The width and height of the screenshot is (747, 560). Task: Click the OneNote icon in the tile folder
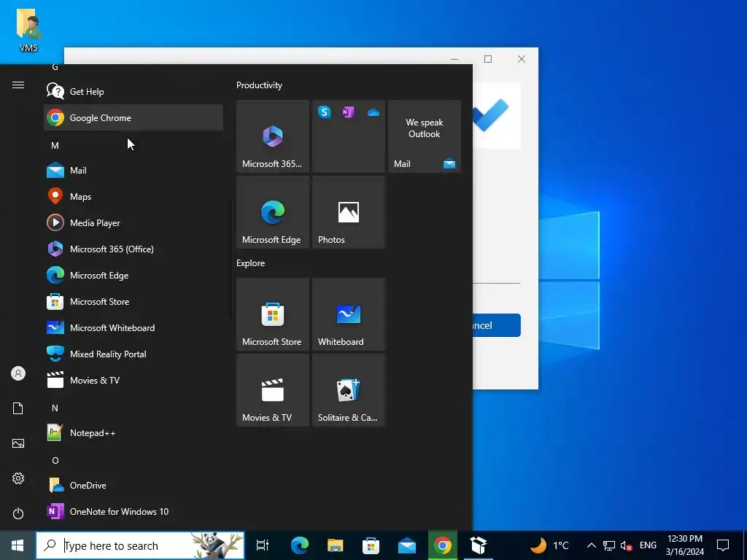(349, 112)
